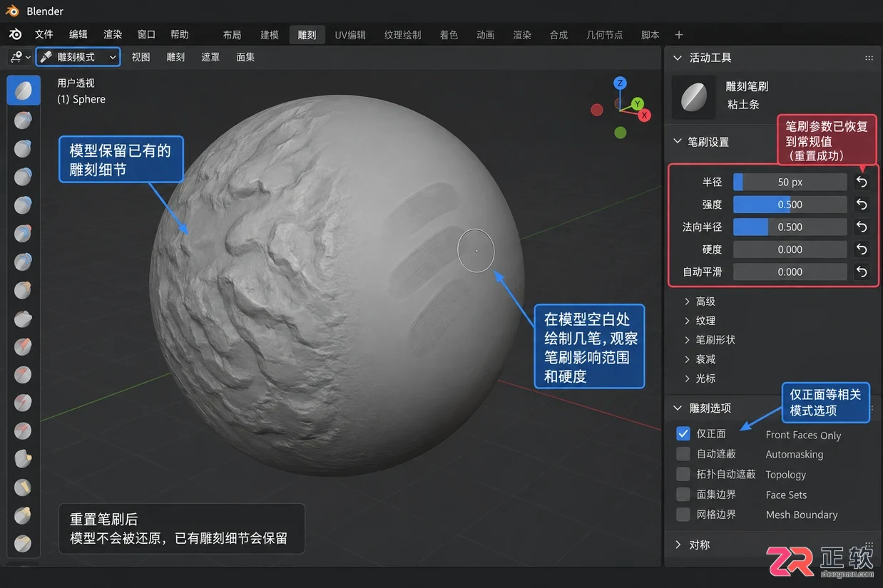
Task: Expand the 对称 panel
Action: pos(678,545)
